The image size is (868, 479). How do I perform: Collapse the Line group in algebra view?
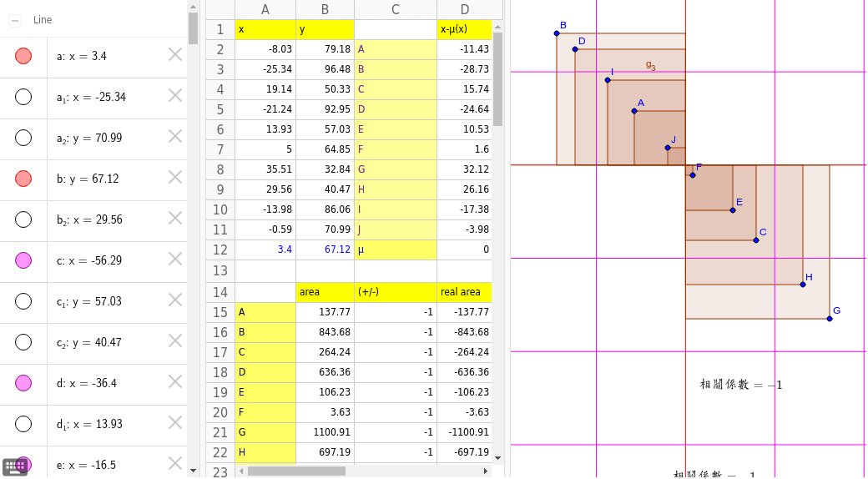[15, 21]
